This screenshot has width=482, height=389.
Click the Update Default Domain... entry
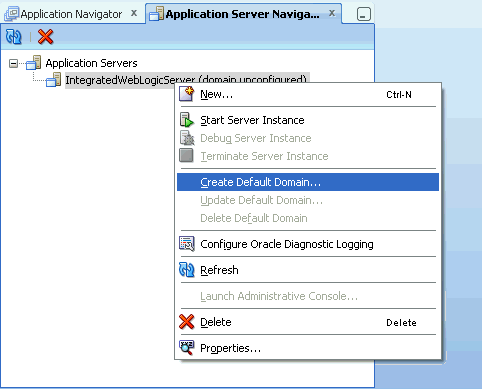[x=307, y=200]
